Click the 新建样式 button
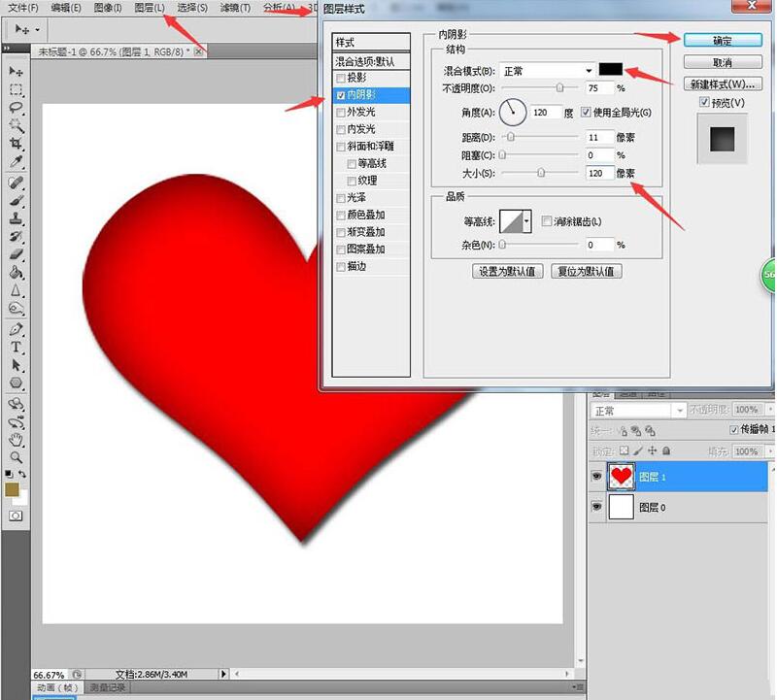 click(x=723, y=82)
